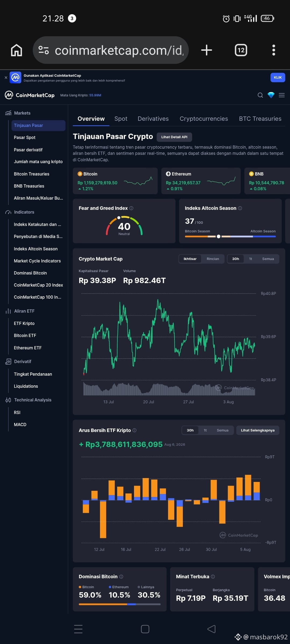
Task: Select Rincian view on Crypto Market Cap
Action: [x=213, y=259]
